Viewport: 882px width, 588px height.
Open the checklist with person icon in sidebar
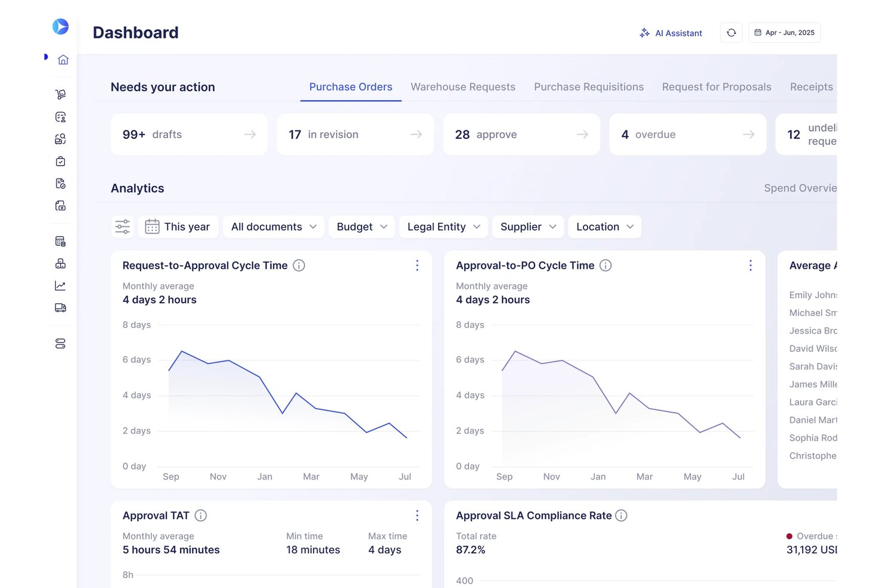tap(60, 117)
